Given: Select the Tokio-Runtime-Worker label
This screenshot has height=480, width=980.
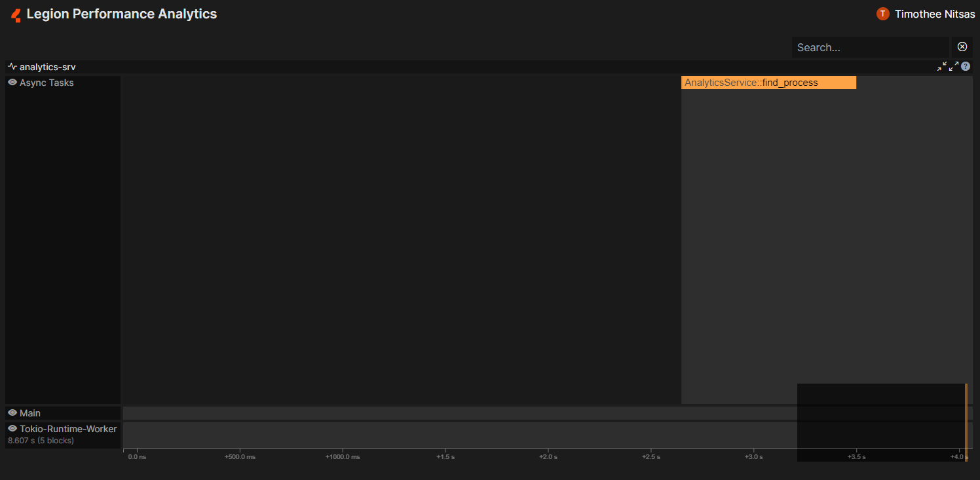Looking at the screenshot, I should point(68,429).
